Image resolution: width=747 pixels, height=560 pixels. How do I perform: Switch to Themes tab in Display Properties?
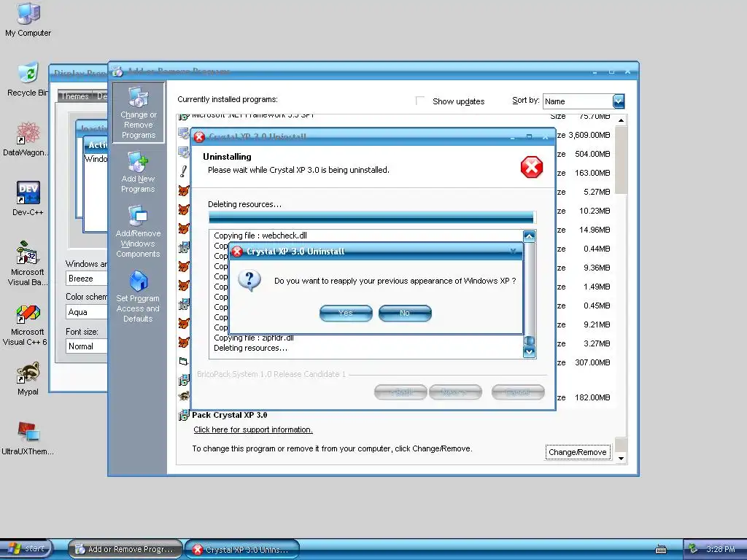tap(74, 96)
